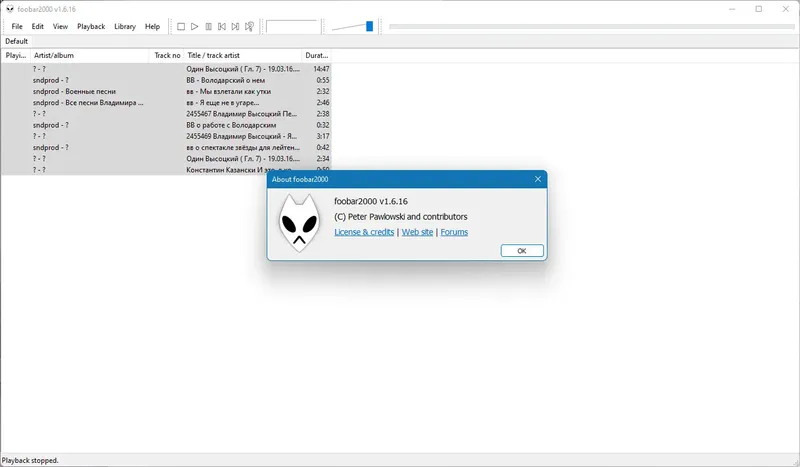Open the Forums link
Image resolution: width=800 pixels, height=467 pixels.
tap(454, 232)
